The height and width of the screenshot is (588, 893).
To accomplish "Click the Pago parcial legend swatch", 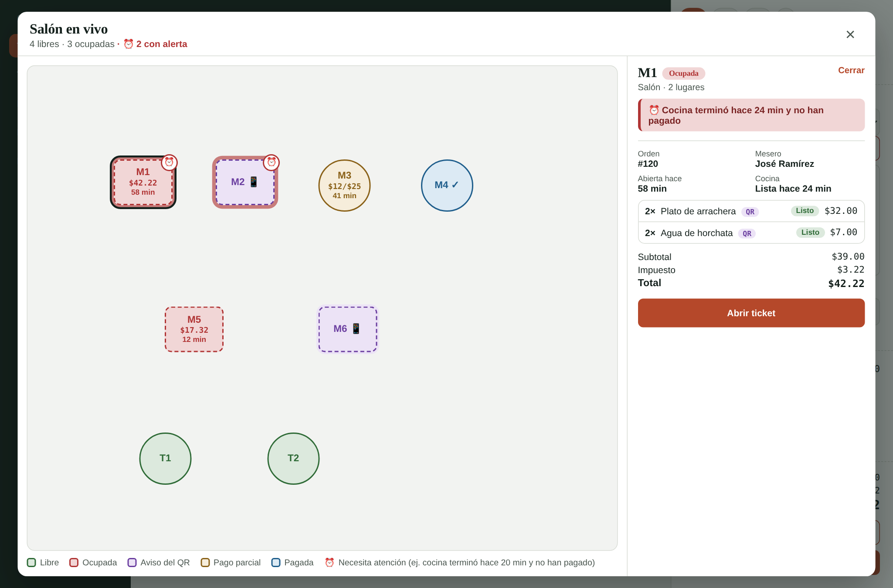I will [205, 562].
